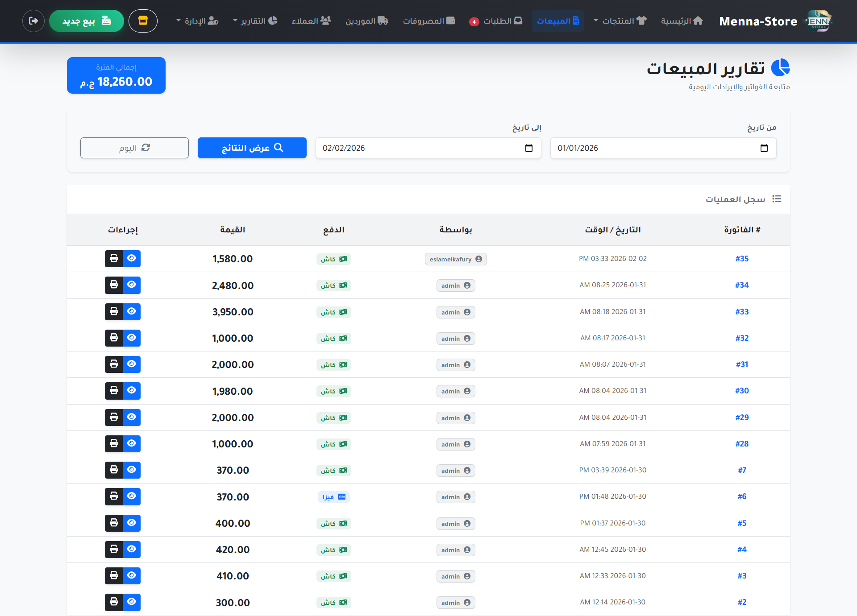View invoice #34 details via eye icon
The image size is (857, 616).
point(132,285)
